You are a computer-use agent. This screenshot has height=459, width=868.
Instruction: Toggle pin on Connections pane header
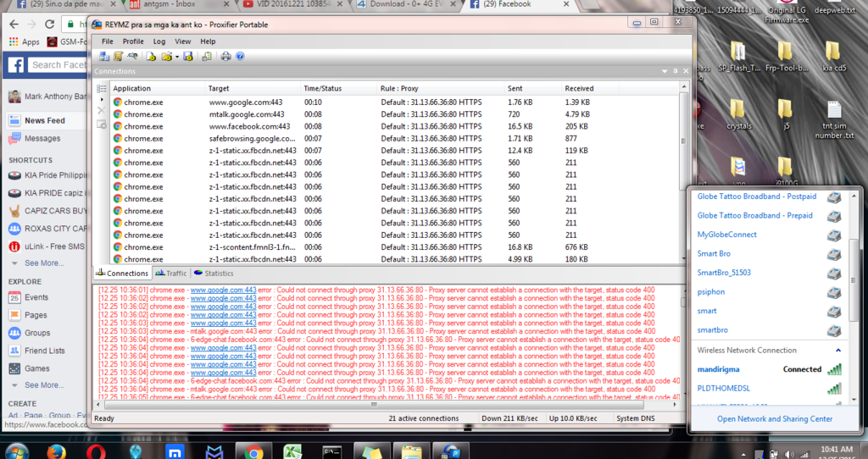tap(676, 71)
